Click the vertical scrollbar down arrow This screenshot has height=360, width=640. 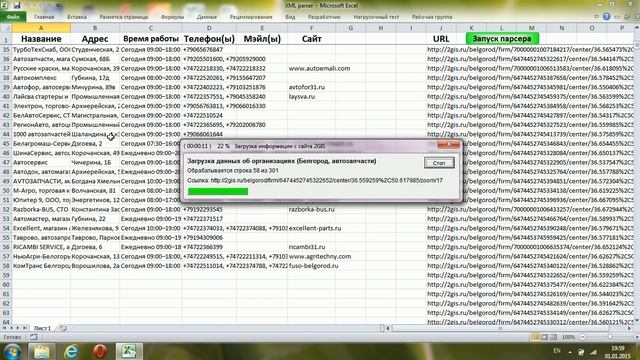pyautogui.click(x=637, y=321)
